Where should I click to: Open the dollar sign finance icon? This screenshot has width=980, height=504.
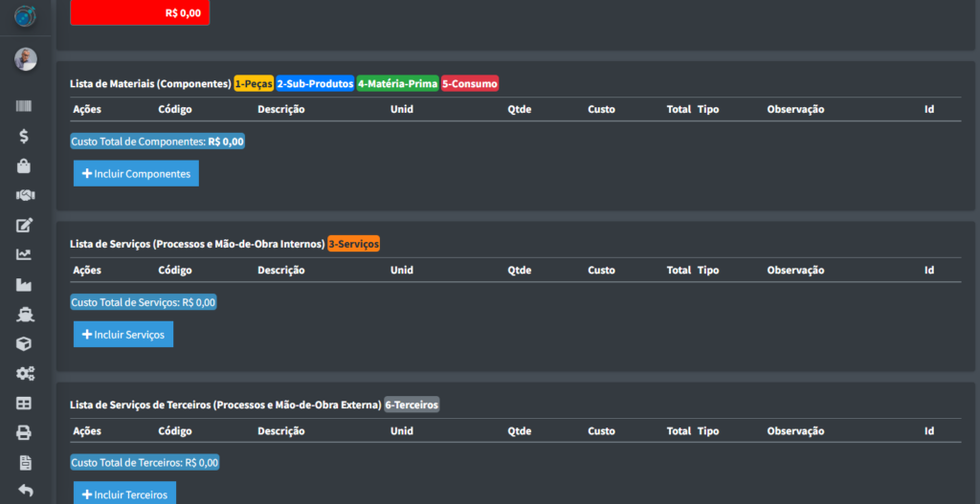coord(25,136)
